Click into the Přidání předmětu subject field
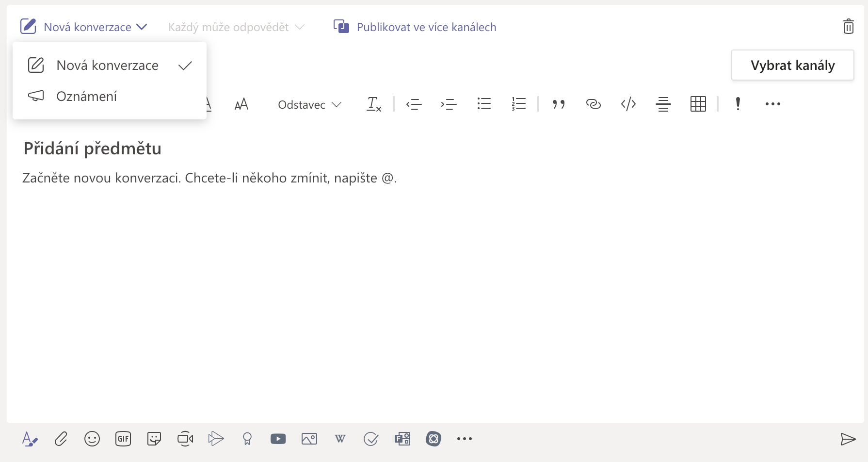The height and width of the screenshot is (462, 868). click(93, 148)
